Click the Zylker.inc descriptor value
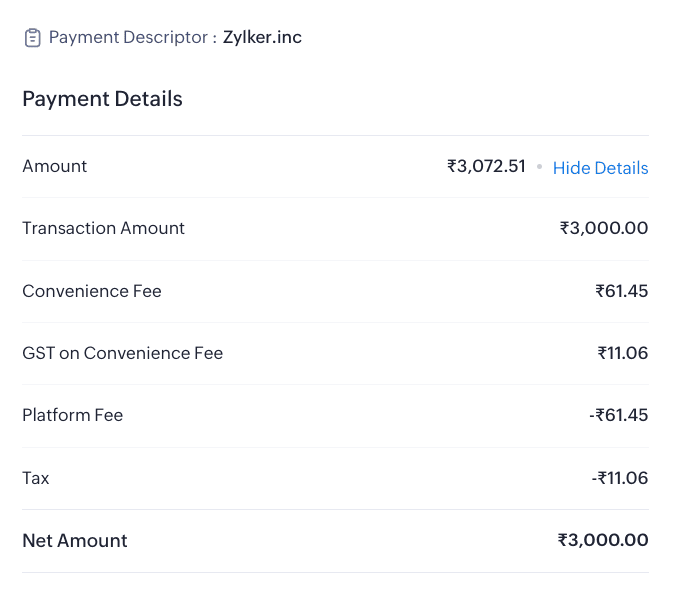 coord(262,38)
